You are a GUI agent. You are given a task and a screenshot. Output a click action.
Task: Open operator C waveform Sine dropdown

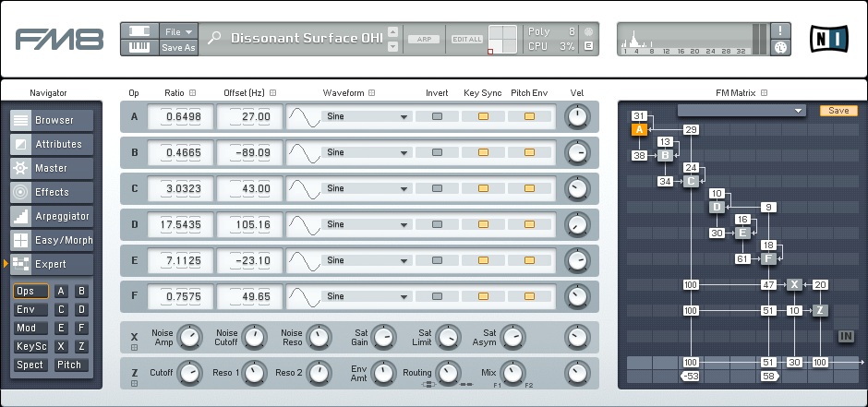click(x=367, y=188)
